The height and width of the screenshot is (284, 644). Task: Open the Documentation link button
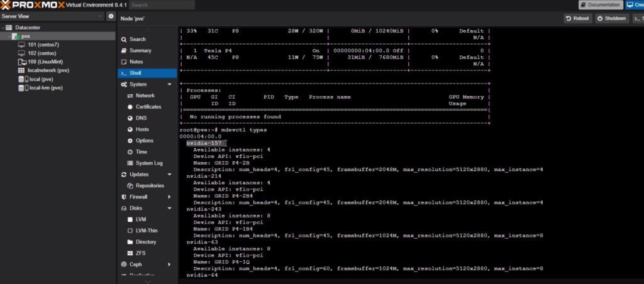pyautogui.click(x=600, y=5)
